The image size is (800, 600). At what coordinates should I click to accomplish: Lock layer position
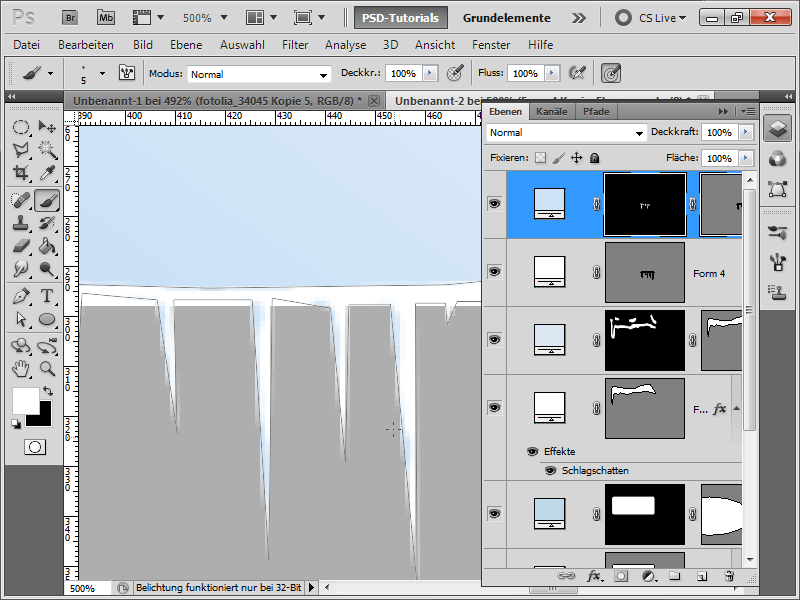click(576, 158)
